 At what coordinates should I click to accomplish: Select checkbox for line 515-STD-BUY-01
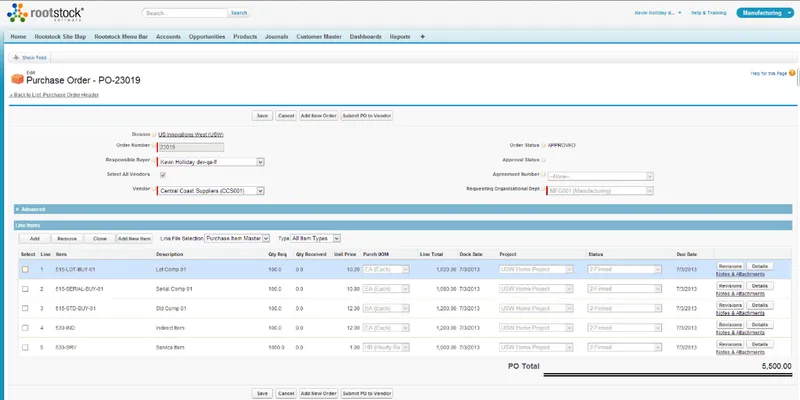click(25, 308)
